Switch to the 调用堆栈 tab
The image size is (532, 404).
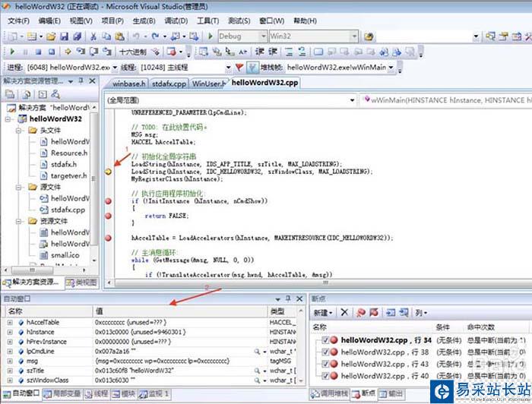point(329,393)
